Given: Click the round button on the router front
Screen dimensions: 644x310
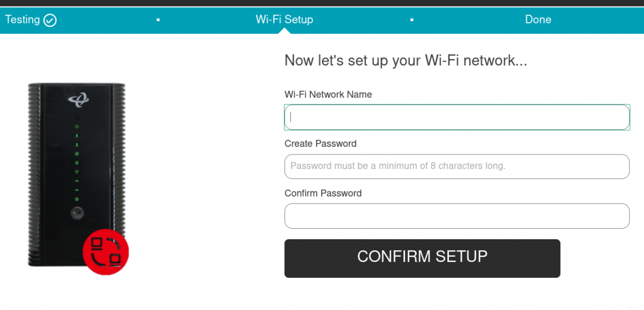Looking at the screenshot, I should [76, 213].
